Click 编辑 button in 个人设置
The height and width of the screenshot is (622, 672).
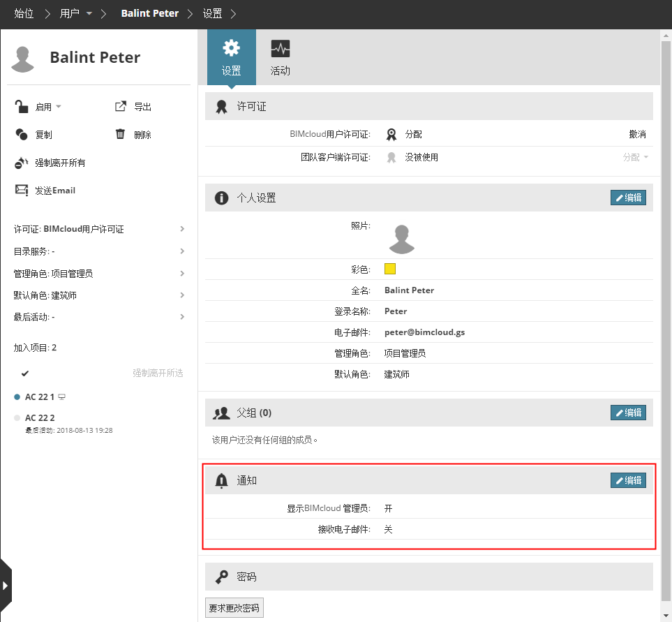click(628, 198)
